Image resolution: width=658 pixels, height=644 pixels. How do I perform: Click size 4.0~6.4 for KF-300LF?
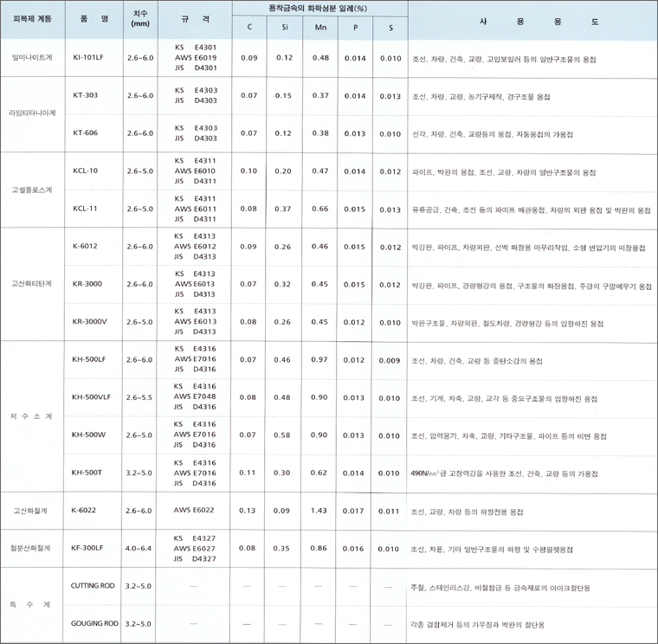[x=138, y=548]
